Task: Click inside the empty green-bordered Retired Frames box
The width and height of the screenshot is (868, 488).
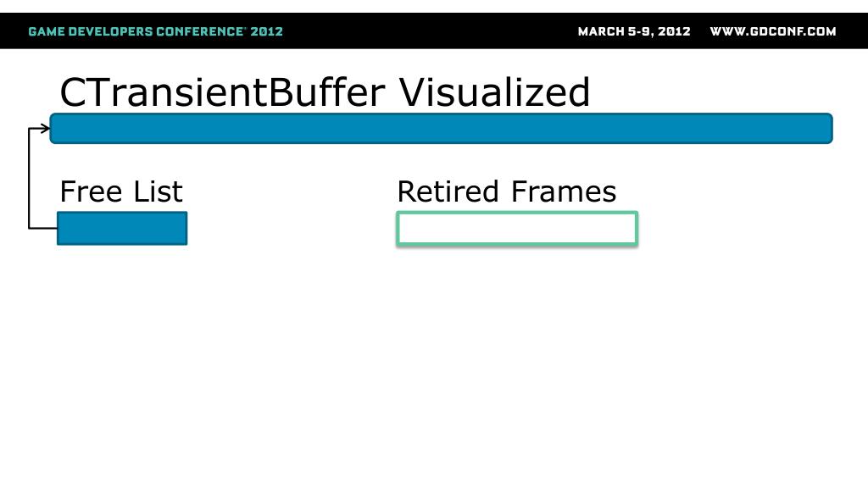Action: (x=517, y=230)
